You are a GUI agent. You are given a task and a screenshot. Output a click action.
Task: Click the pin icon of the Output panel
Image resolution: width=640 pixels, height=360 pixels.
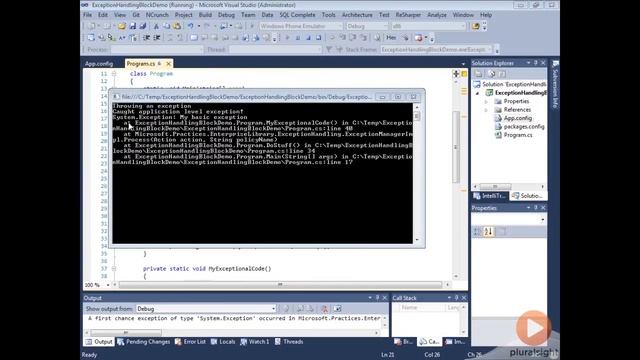tap(378, 298)
